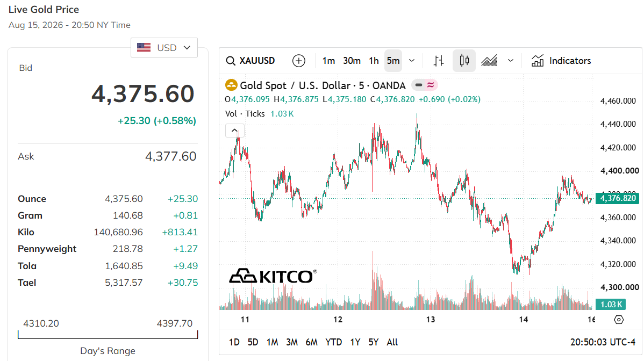Click the Pennyweight row label
644x361 pixels.
pos(47,249)
